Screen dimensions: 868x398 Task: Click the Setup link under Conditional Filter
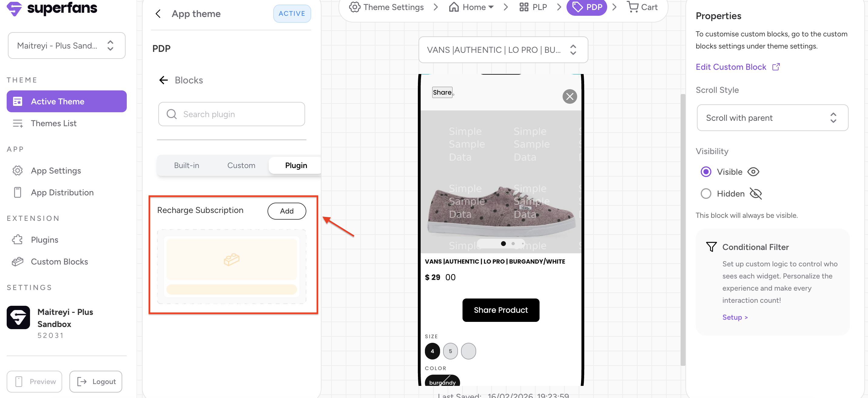pyautogui.click(x=735, y=317)
